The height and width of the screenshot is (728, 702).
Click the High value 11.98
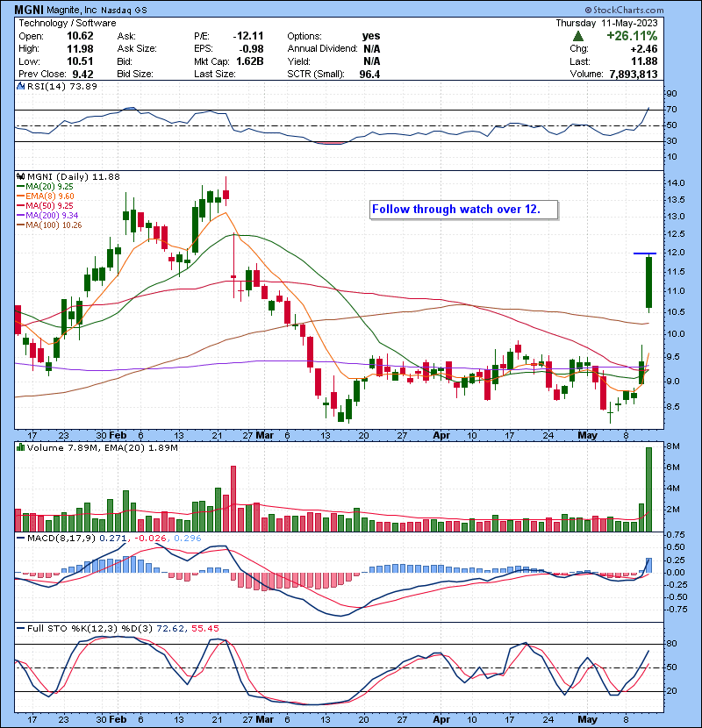(80, 49)
